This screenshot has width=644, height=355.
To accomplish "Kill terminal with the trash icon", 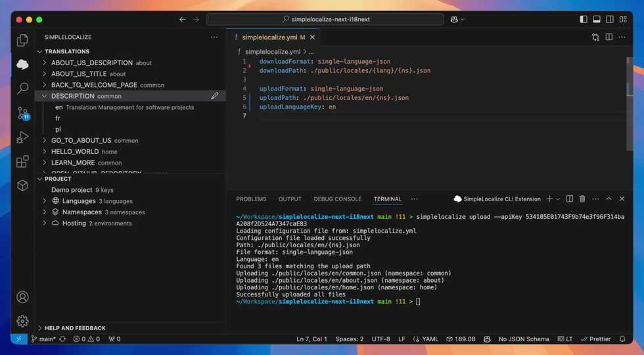I will [x=582, y=199].
